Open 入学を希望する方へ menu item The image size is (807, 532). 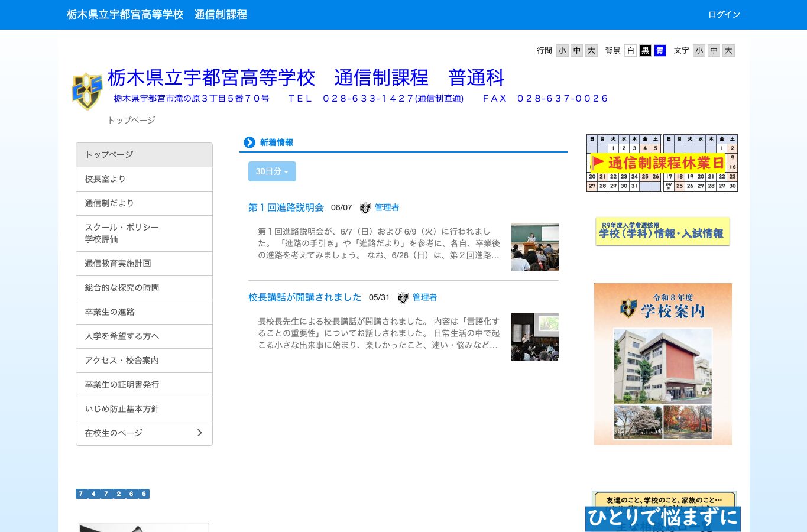144,336
